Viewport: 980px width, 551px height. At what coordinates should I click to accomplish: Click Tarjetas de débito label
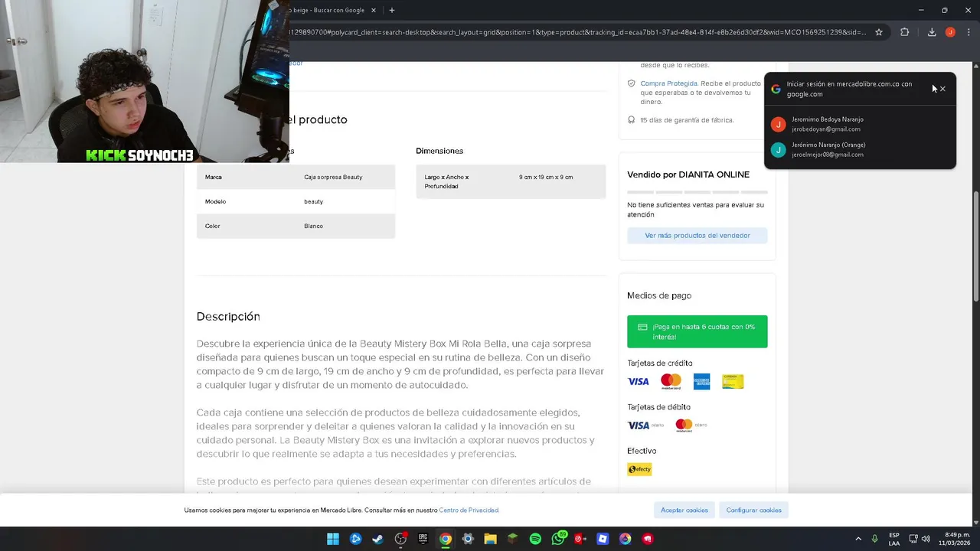click(x=658, y=407)
